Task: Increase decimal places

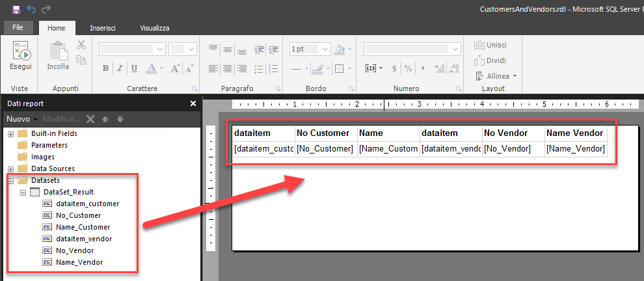Action: (440, 68)
